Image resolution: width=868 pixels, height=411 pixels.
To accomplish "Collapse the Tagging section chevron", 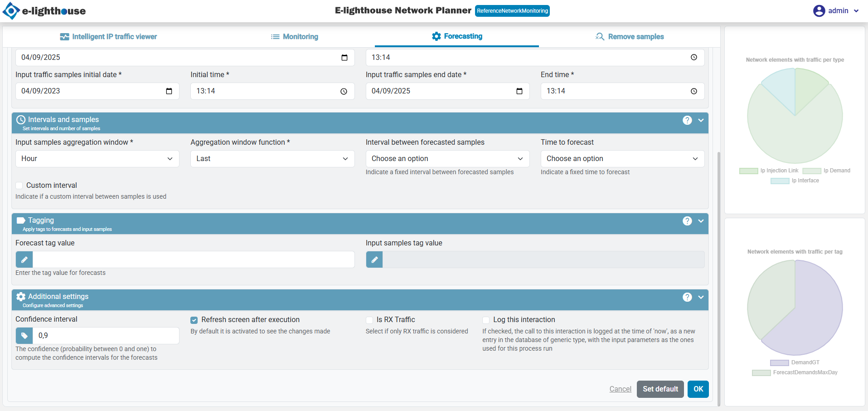I will (x=701, y=221).
